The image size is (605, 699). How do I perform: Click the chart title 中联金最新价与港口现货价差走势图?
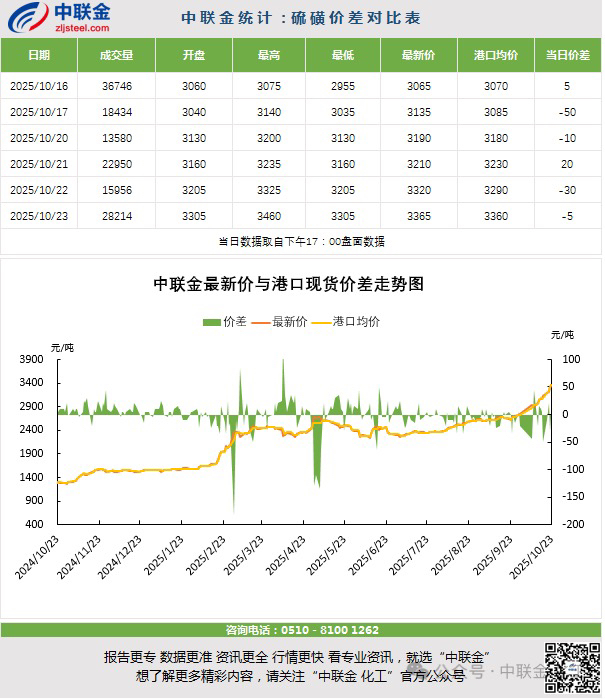[288, 284]
